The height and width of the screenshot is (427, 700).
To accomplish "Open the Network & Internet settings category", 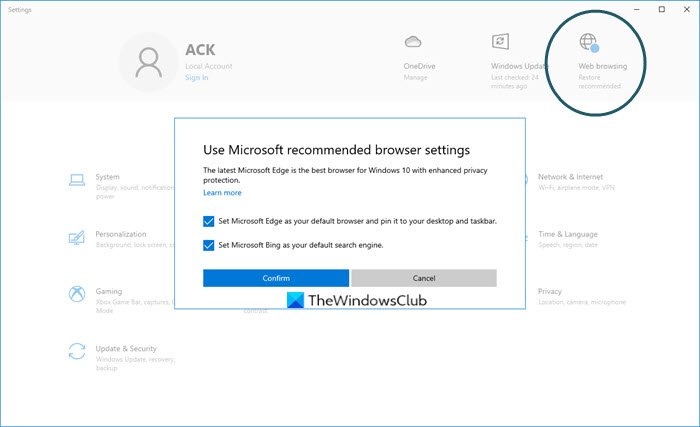I will [x=576, y=182].
